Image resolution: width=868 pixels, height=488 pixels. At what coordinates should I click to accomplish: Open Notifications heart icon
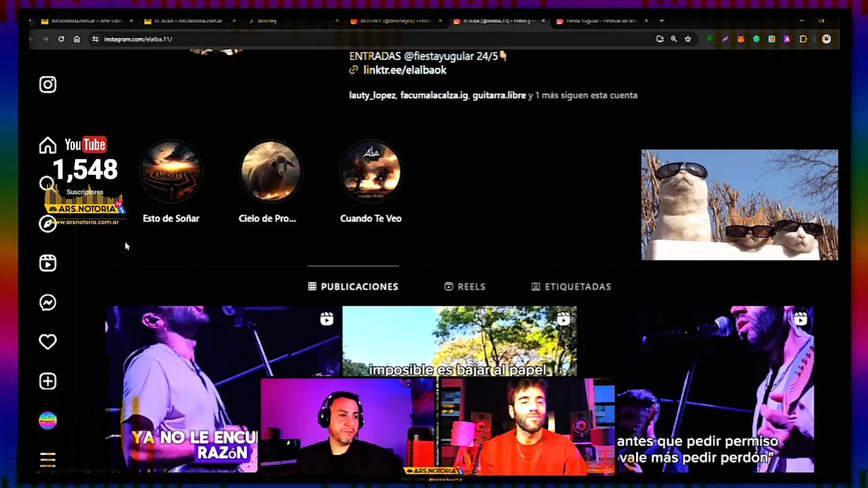point(47,342)
